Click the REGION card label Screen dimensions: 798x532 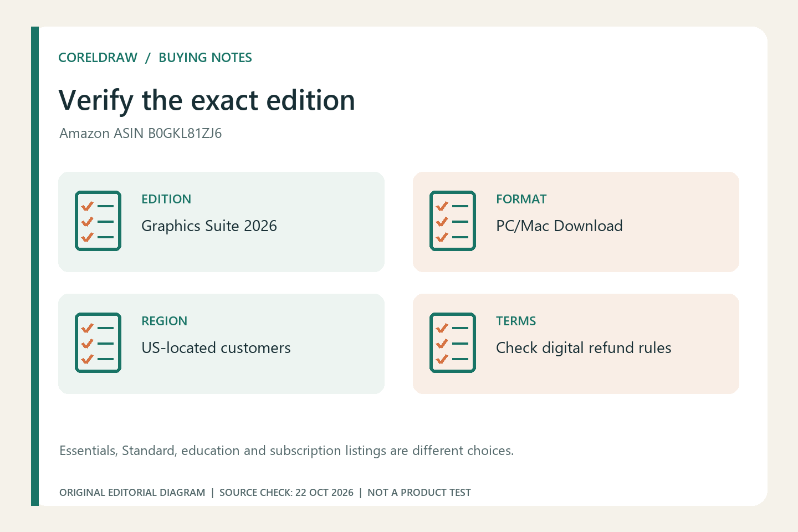[165, 321]
